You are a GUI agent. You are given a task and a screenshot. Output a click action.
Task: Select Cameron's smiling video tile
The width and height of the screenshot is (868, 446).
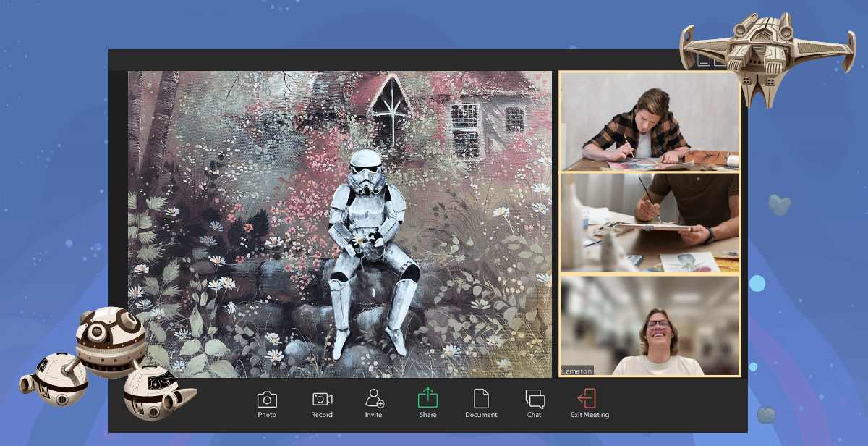(650, 326)
